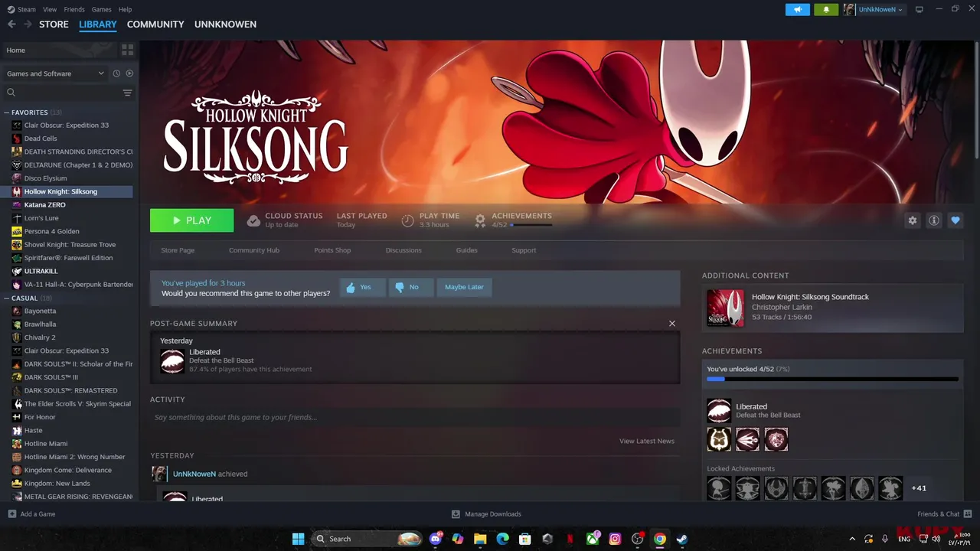Screen dimensions: 980x551
Task: Open Manage Downloads
Action: [x=486, y=514]
